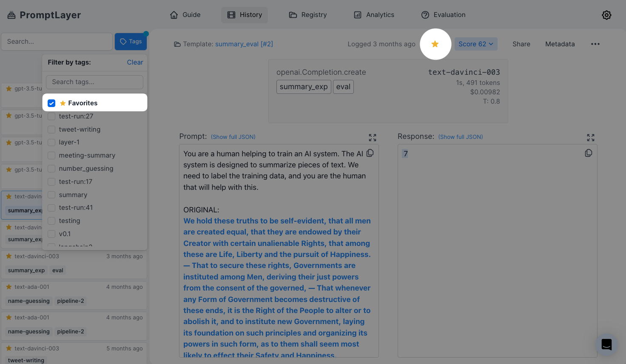Click the eval tag in request details
The height and width of the screenshot is (364, 626).
pyautogui.click(x=343, y=87)
